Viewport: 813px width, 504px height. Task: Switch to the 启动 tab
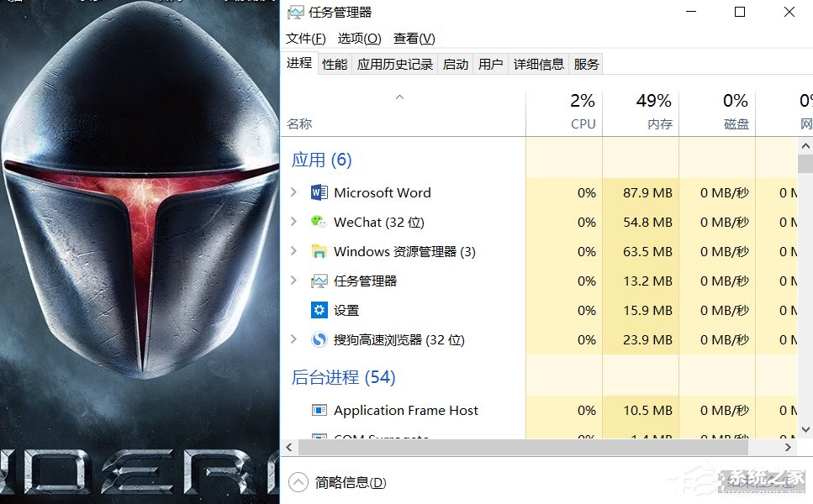click(x=455, y=63)
